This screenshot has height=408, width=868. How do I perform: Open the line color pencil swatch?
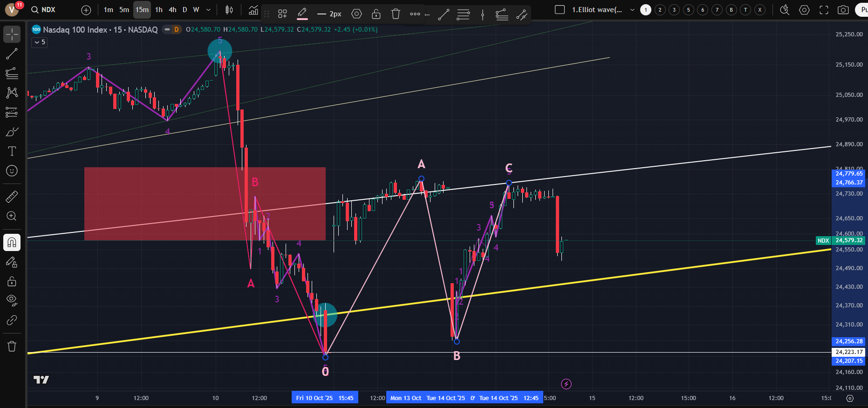[302, 14]
